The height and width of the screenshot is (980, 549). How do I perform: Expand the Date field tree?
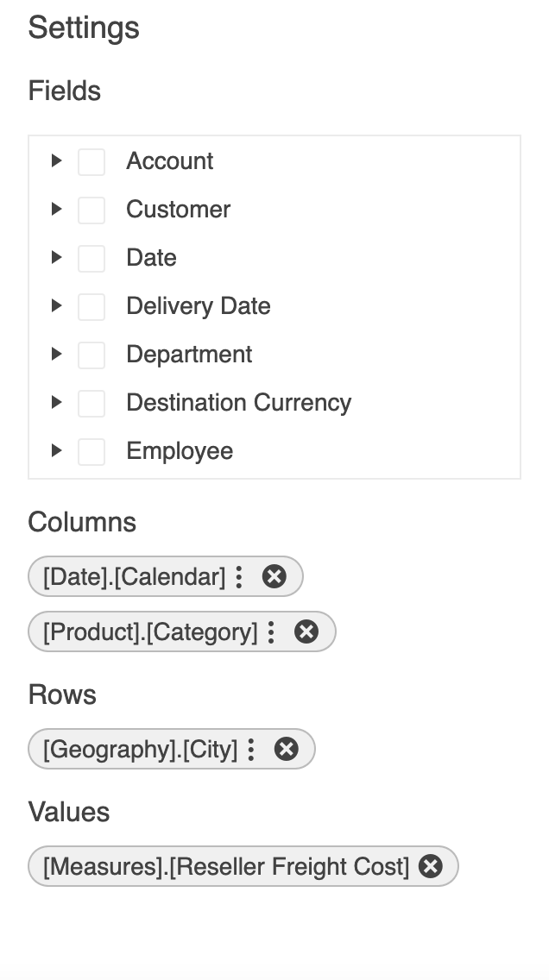pos(56,258)
